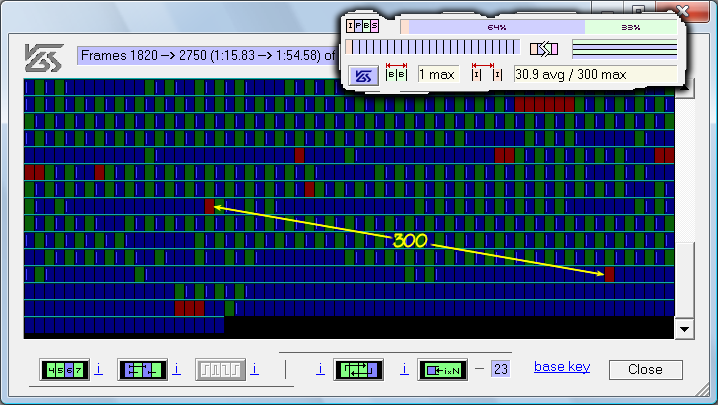Click the '30.9 avg / 300 max' field
This screenshot has width=718, height=405.
[x=595, y=74]
